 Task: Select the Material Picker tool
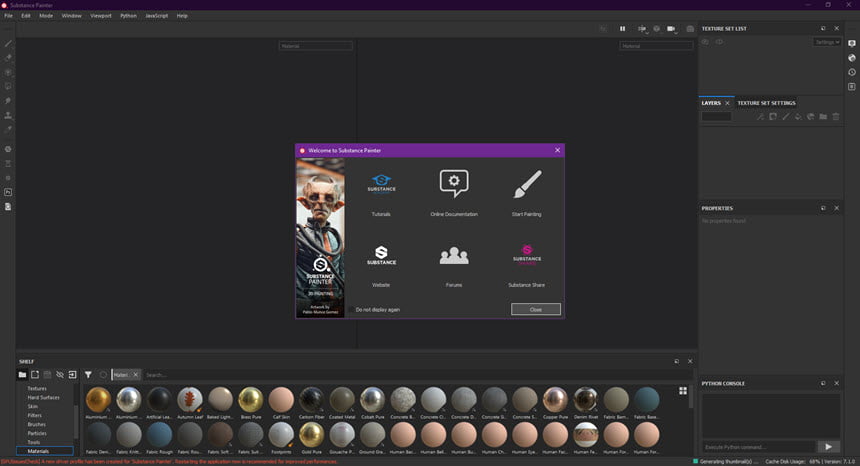tap(8, 129)
